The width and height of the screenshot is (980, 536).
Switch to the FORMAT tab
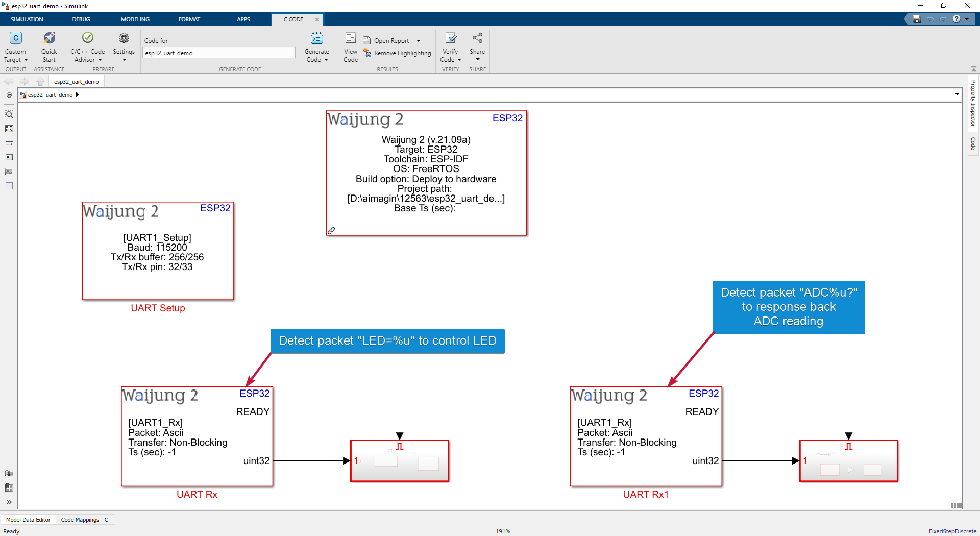(x=189, y=19)
